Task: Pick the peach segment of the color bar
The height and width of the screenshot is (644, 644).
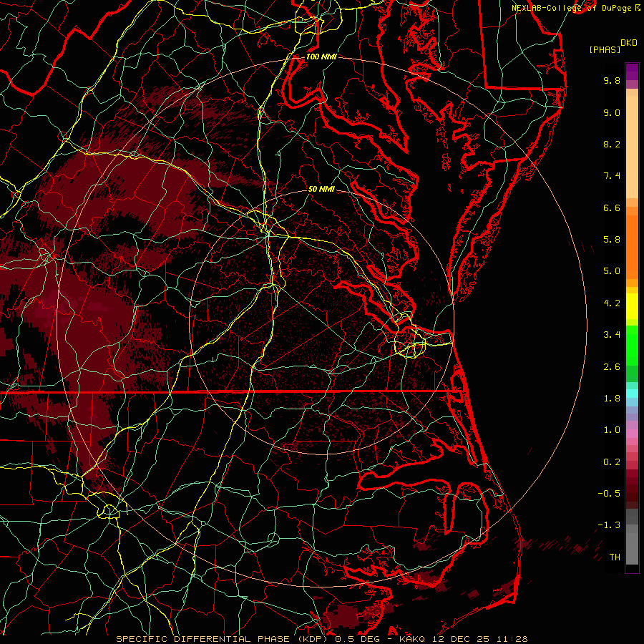Action: click(x=632, y=144)
